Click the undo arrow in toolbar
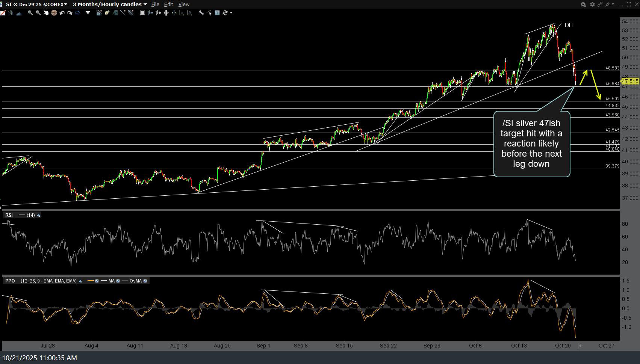The width and height of the screenshot is (640, 364). pyautogui.click(x=62, y=13)
